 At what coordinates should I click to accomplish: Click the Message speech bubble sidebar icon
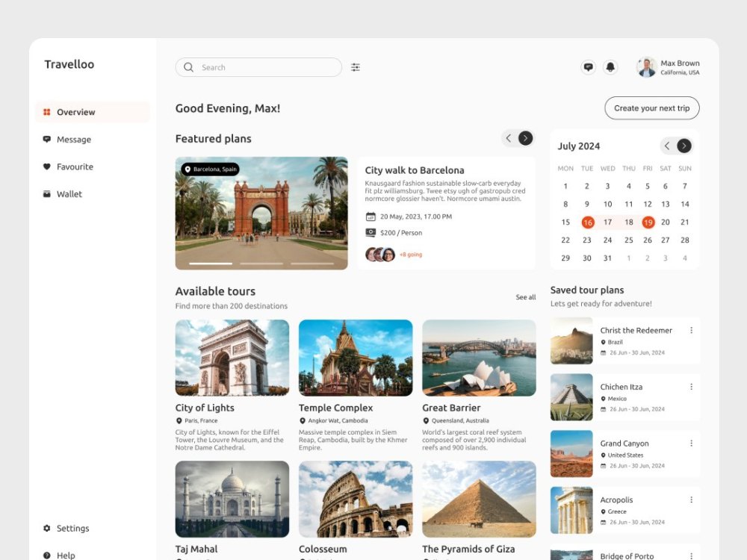(x=46, y=139)
